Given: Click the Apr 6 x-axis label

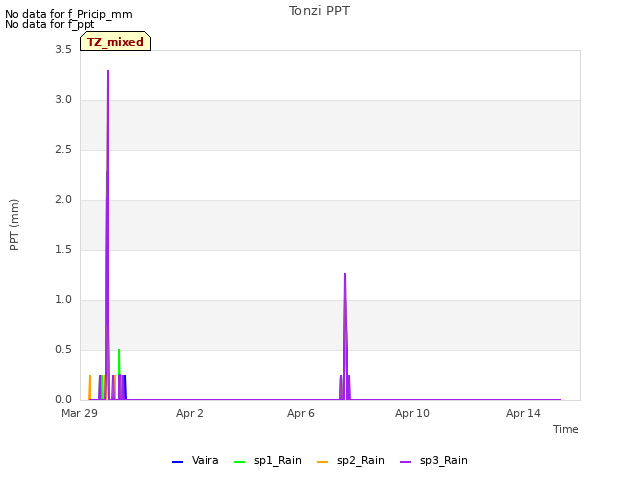Looking at the screenshot, I should [300, 413].
